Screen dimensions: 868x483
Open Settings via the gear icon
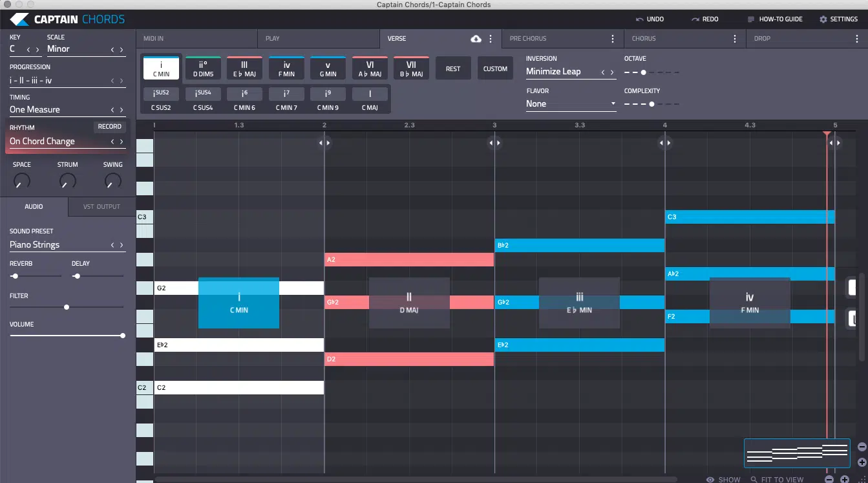(x=823, y=19)
